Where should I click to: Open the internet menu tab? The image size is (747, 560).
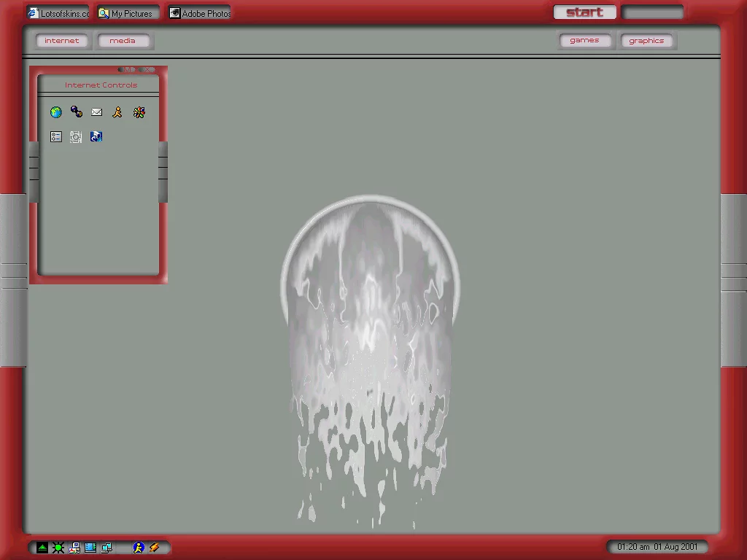coord(62,41)
